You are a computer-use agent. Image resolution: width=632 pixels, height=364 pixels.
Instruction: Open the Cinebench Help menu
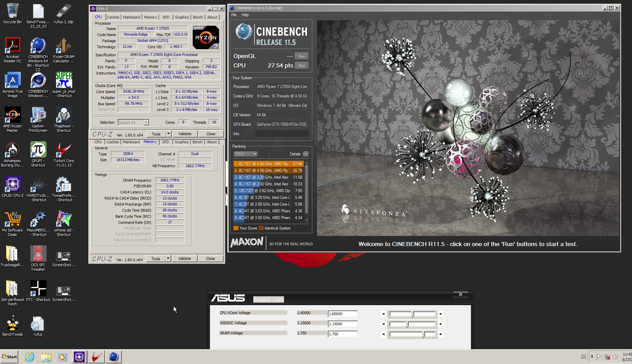(245, 15)
